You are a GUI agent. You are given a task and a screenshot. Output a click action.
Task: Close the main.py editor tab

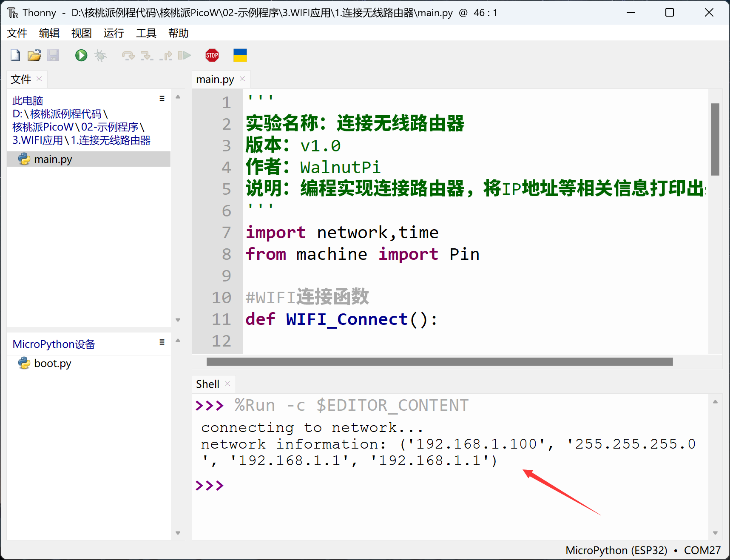coord(242,79)
